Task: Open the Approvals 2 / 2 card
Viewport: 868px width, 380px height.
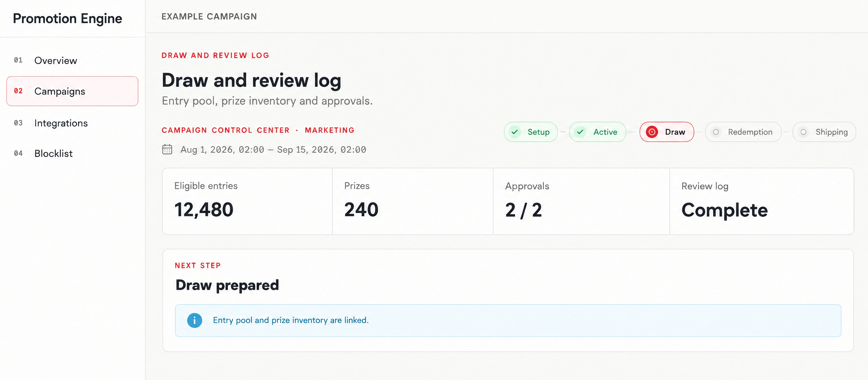Action: click(x=581, y=201)
